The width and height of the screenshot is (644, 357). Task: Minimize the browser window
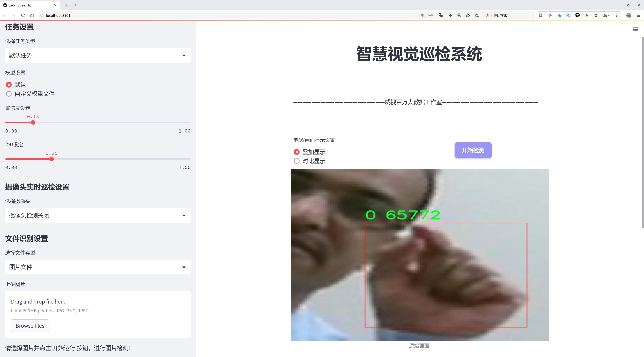[618, 5]
